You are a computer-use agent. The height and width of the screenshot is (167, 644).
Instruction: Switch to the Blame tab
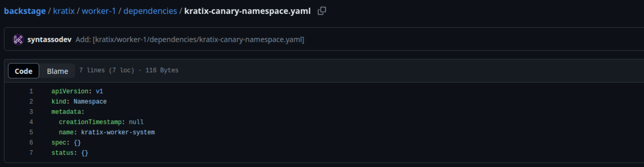(x=57, y=71)
